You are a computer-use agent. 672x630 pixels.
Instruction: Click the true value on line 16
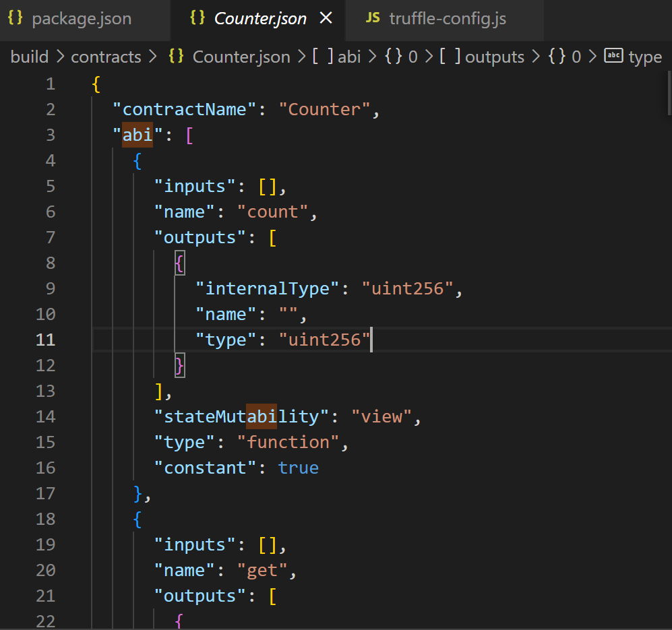tap(299, 468)
